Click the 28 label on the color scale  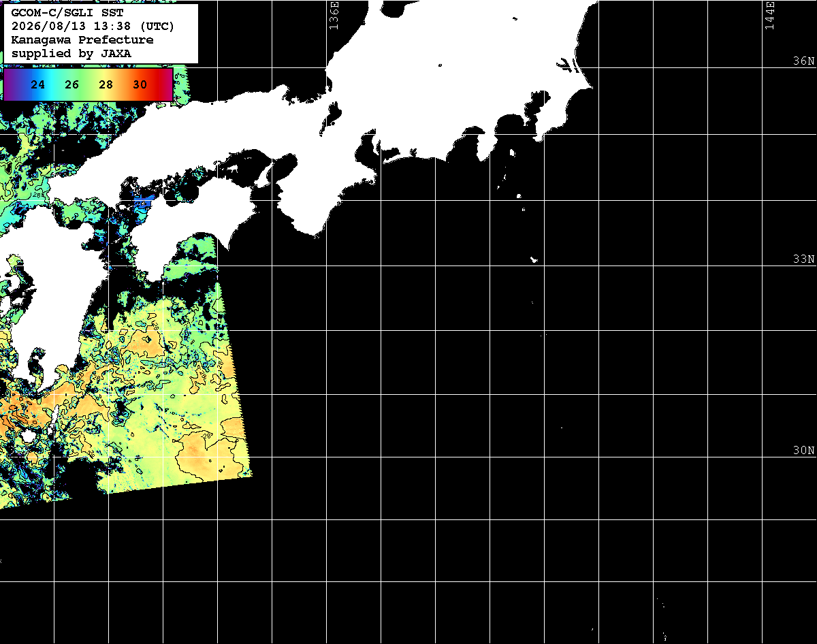coord(106,85)
